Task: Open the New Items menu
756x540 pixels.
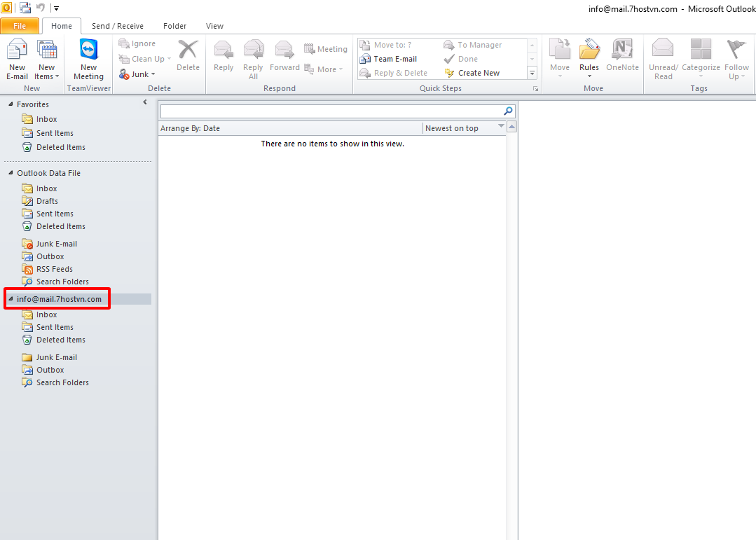Action: pos(47,60)
